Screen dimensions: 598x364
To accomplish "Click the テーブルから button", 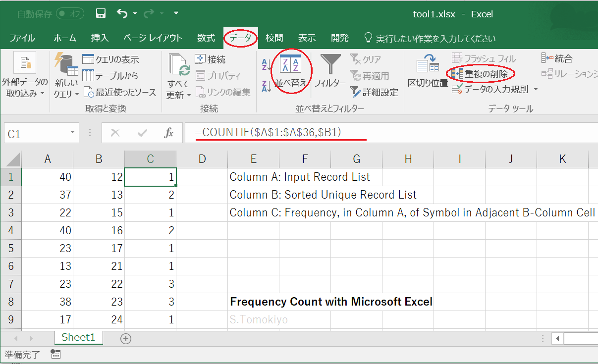I will pos(110,76).
